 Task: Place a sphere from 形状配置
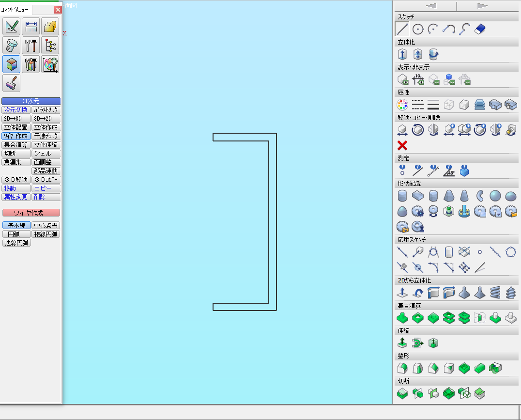(x=495, y=196)
